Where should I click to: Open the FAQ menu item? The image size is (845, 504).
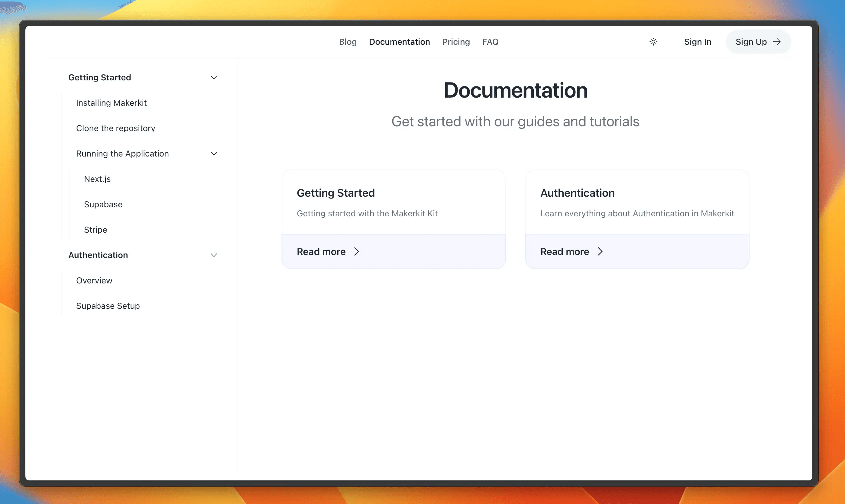[490, 41]
